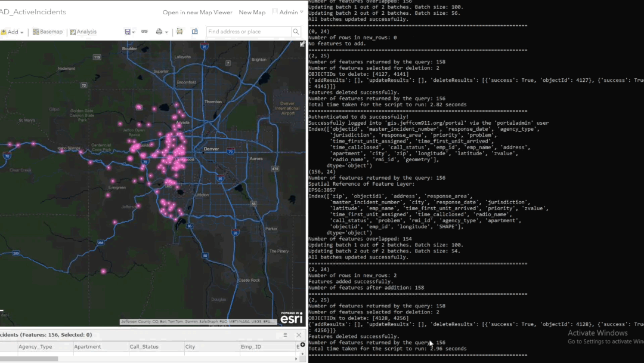Click the Esri logo on the map
644x363 pixels.
(292, 318)
